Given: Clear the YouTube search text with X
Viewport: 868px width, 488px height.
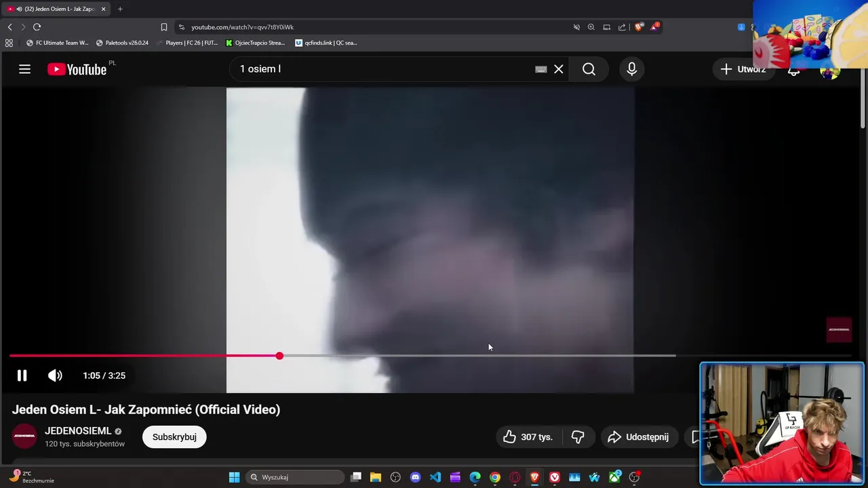Looking at the screenshot, I should tap(559, 69).
